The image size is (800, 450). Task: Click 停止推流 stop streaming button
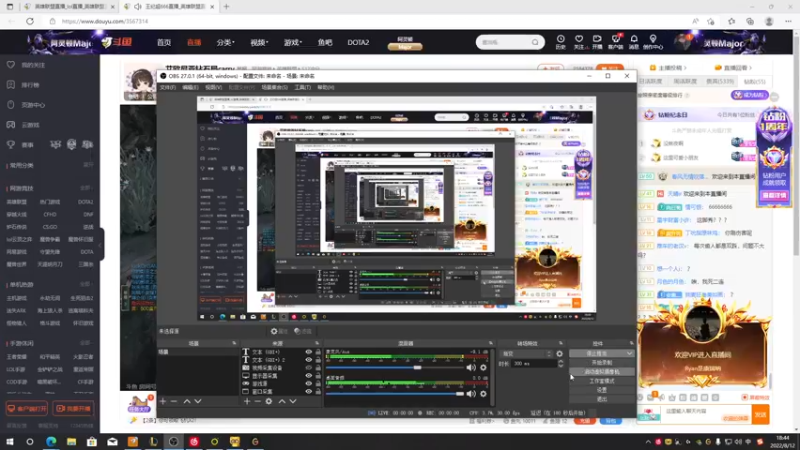(597, 354)
